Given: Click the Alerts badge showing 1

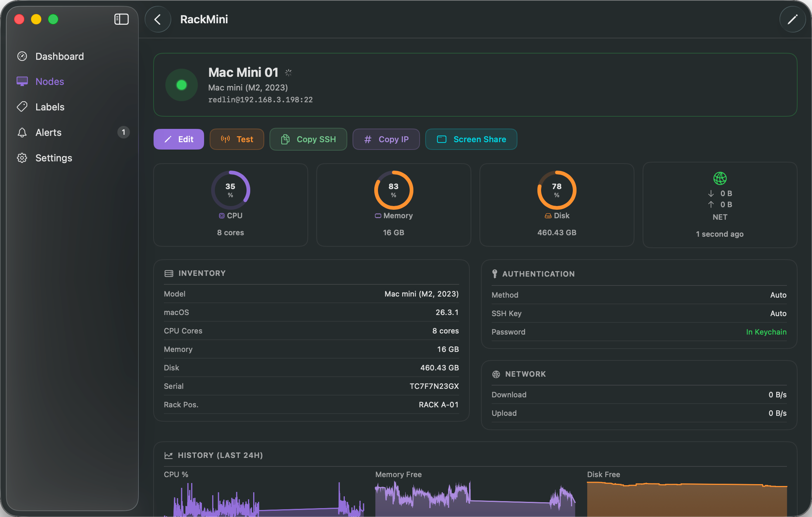Looking at the screenshot, I should [x=124, y=132].
